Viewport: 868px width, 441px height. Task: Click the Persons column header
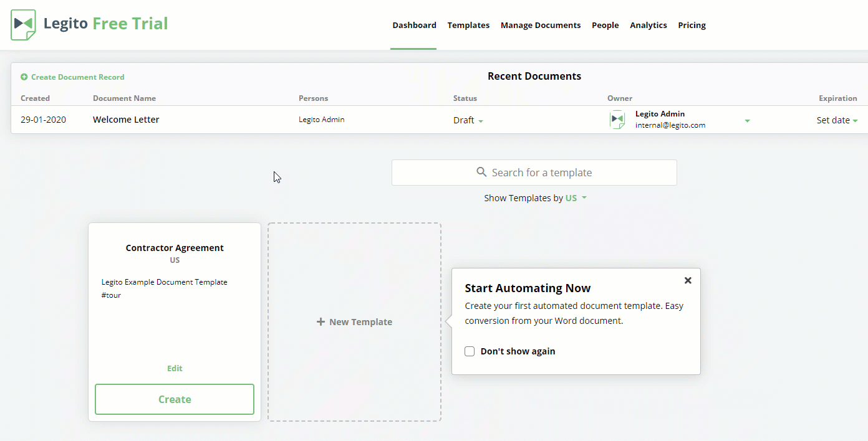coord(313,98)
